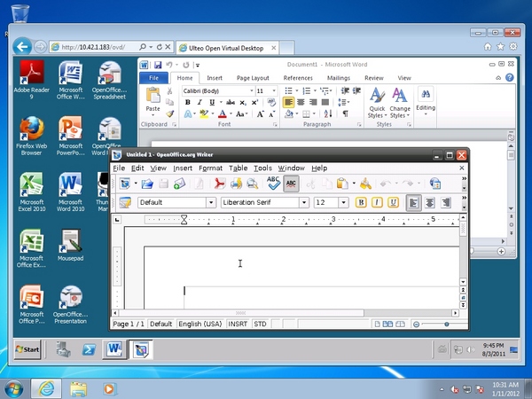Click Page Preview icon in Writer toolbar
Image resolution: width=532 pixels, height=399 pixels.
tap(252, 184)
